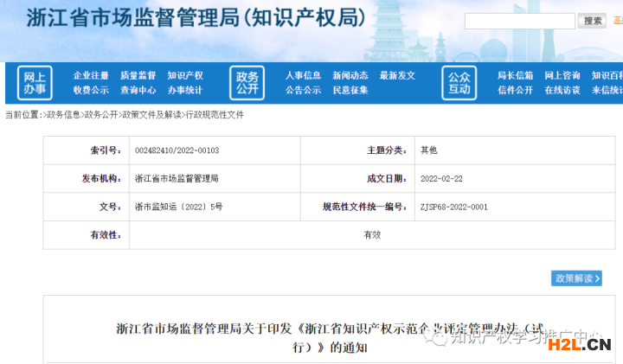This screenshot has width=623, height=364.
Task: Click the 公众互动 icon box
Action: (459, 83)
